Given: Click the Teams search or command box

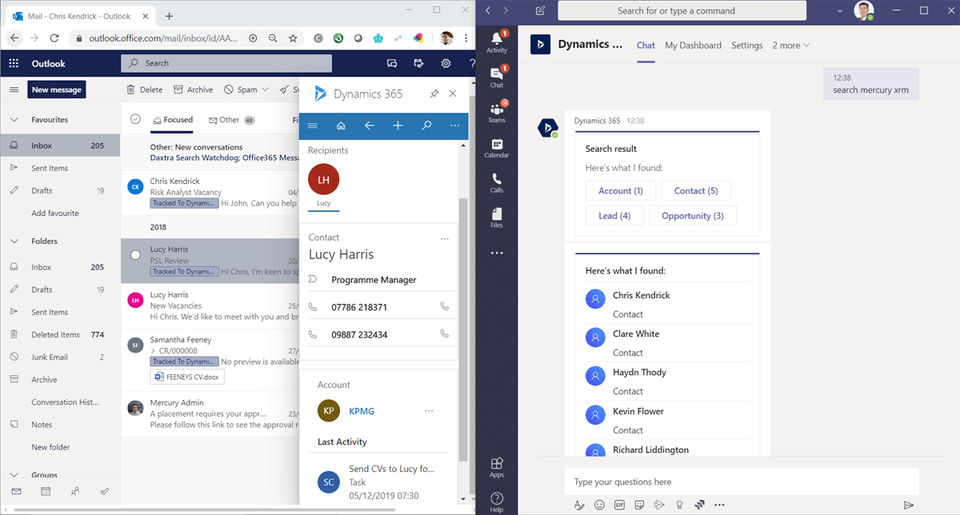Looking at the screenshot, I should click(682, 10).
